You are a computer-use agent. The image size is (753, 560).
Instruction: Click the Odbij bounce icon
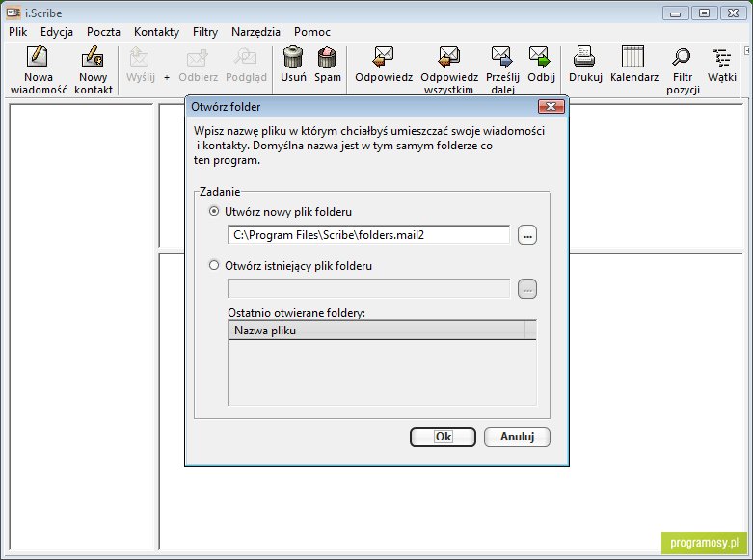(x=540, y=57)
